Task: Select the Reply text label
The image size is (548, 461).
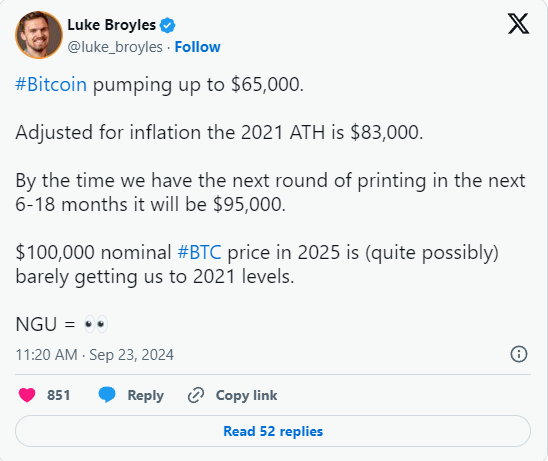Action: pyautogui.click(x=145, y=396)
